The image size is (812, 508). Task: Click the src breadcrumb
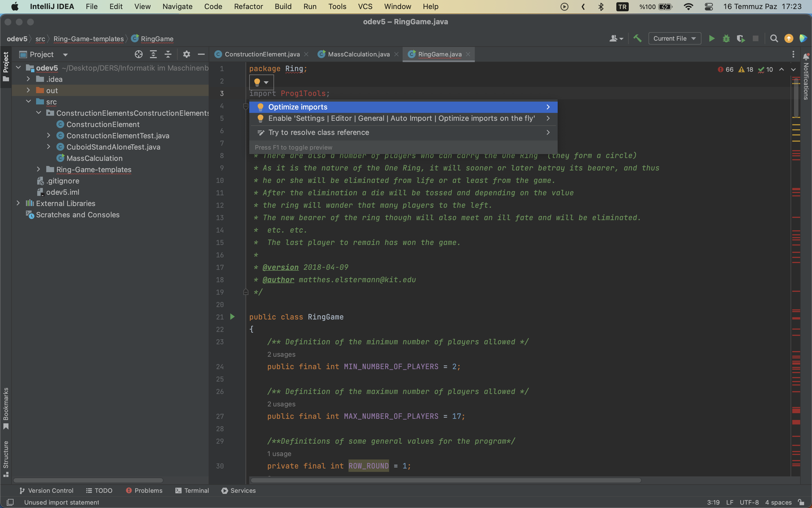point(40,39)
